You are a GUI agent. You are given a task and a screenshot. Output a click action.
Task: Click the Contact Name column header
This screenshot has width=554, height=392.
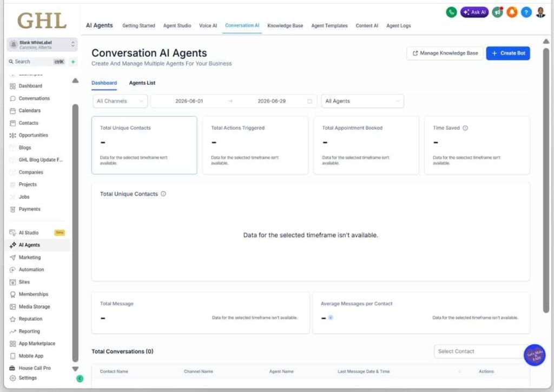(x=114, y=371)
